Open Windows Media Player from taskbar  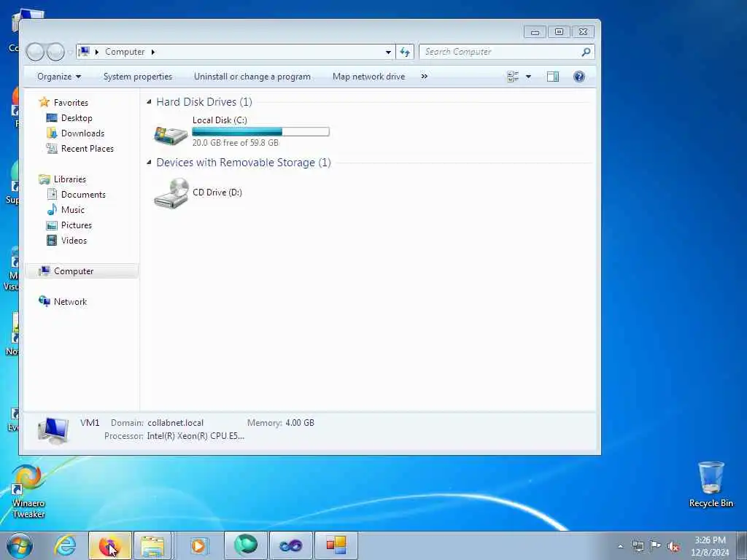click(198, 545)
